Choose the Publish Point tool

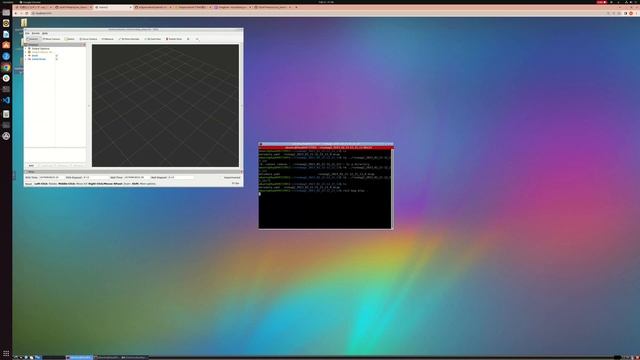[x=174, y=39]
